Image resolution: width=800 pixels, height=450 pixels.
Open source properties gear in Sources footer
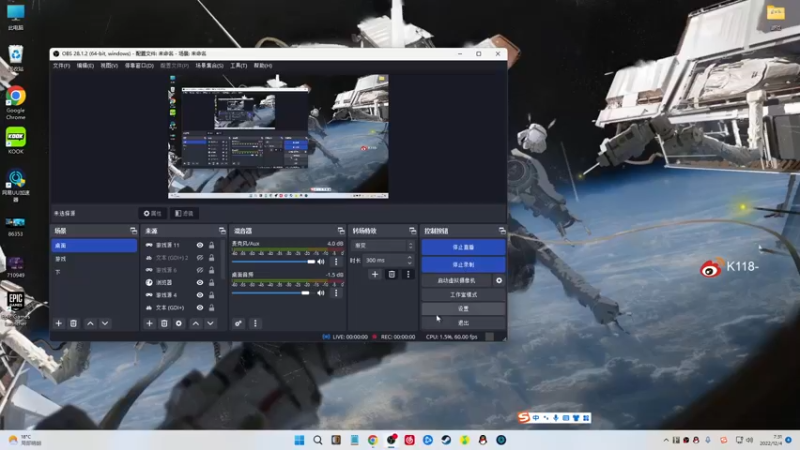[x=179, y=323]
